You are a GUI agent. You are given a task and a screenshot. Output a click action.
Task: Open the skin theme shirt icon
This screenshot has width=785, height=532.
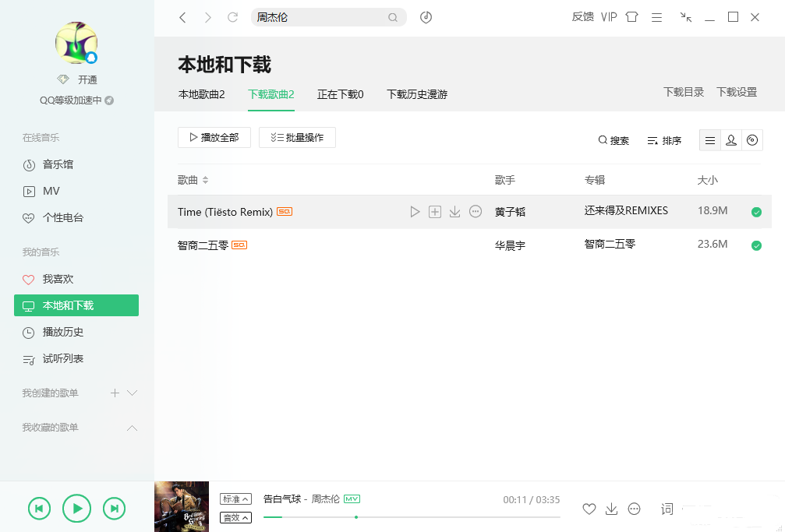631,17
